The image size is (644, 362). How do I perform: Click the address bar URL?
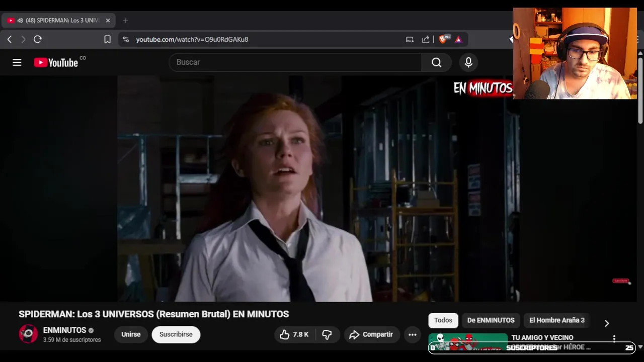point(192,39)
